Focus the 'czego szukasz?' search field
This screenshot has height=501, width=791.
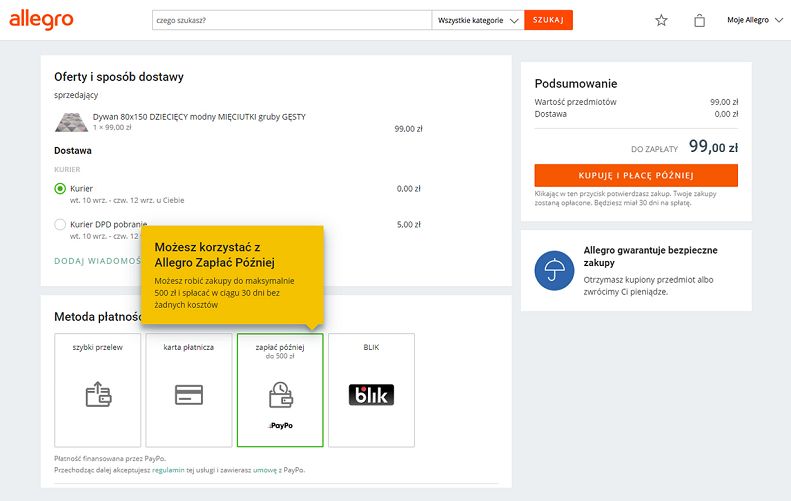(292, 20)
